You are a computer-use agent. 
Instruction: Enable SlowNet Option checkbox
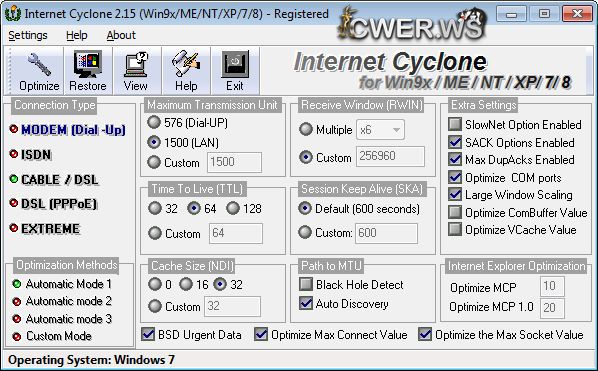[455, 124]
